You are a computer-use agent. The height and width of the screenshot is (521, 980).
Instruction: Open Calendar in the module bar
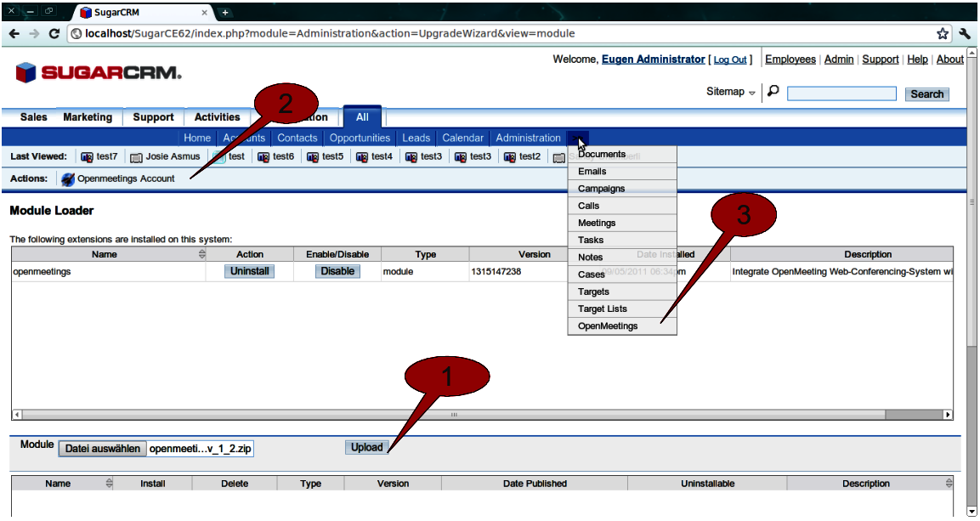coord(462,138)
